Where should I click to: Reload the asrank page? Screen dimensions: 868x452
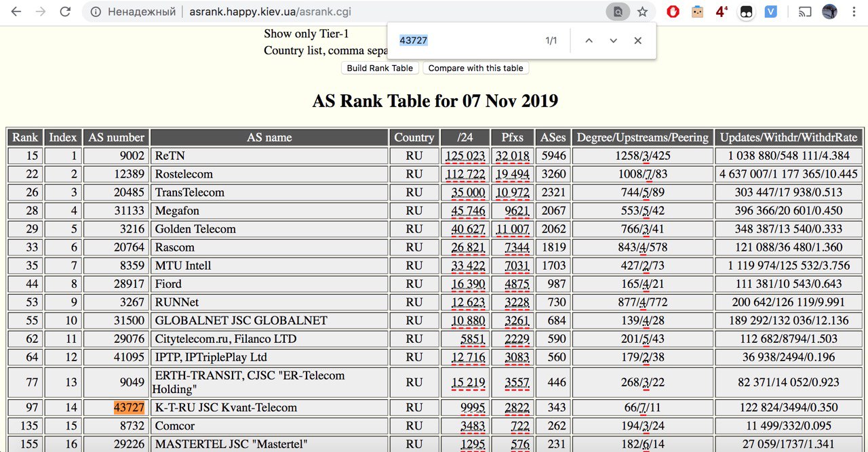65,12
